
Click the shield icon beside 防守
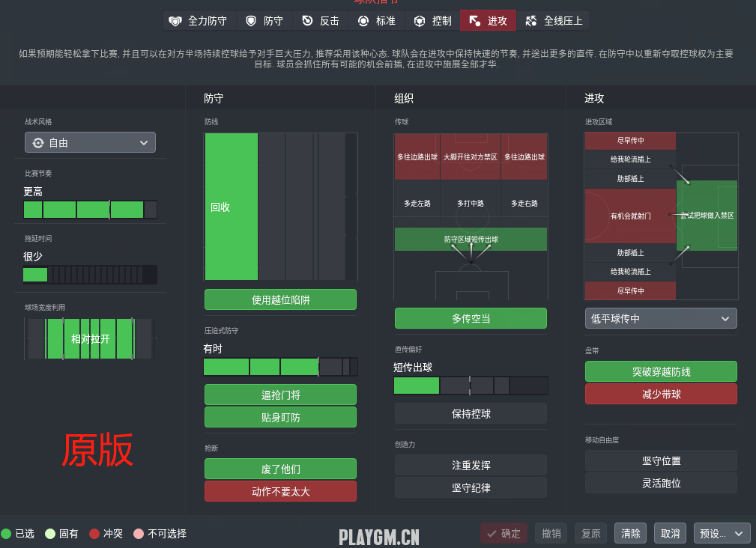coord(251,21)
